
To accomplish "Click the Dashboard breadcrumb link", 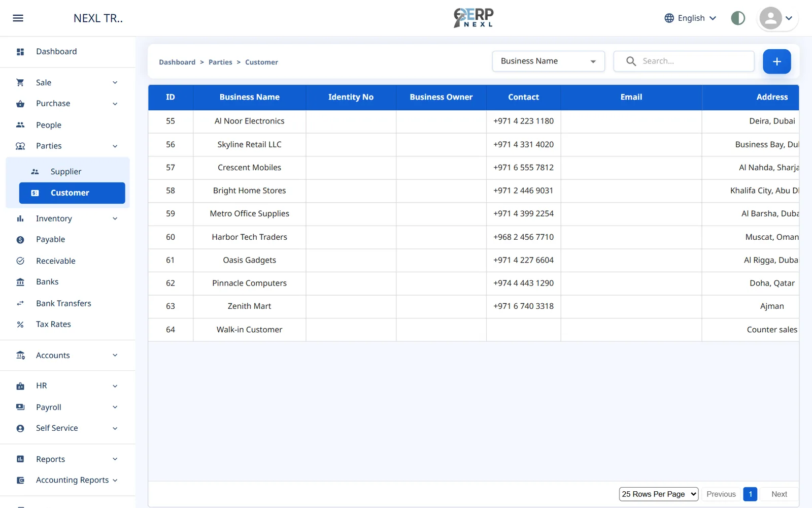I will tap(177, 62).
